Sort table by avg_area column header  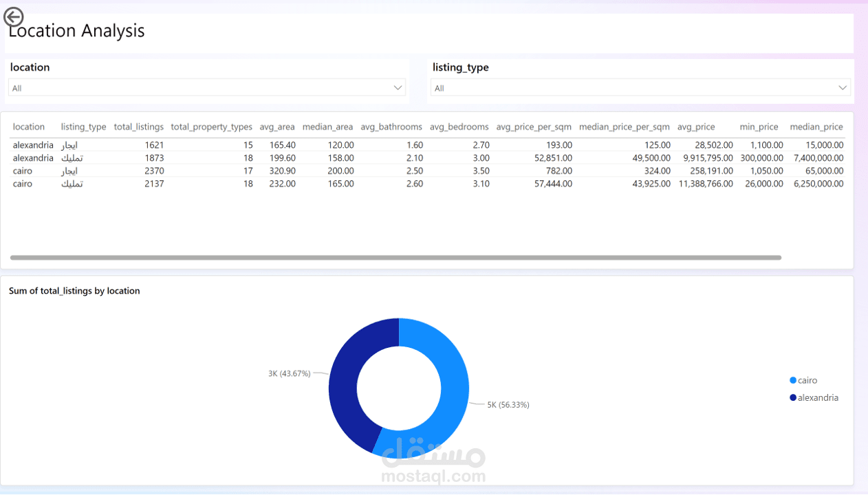coord(277,126)
